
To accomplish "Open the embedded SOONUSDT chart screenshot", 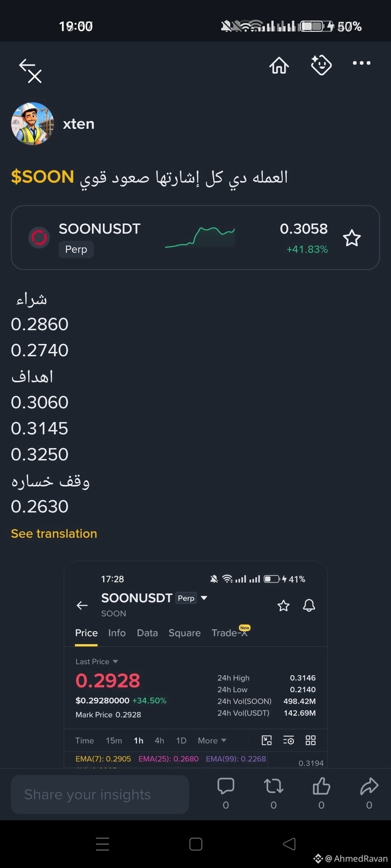I will 195,664.
